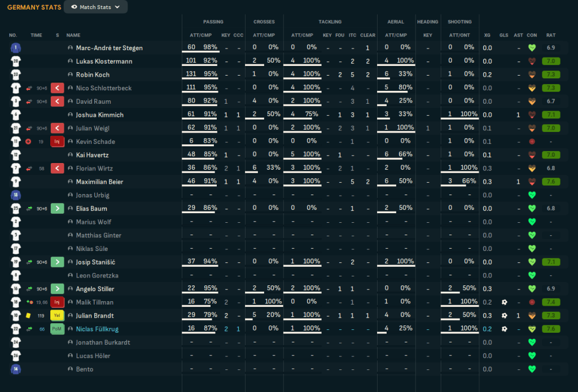This screenshot has width=578, height=392.
Task: Sort by the passing ATT/CMP column header
Action: click(x=200, y=35)
